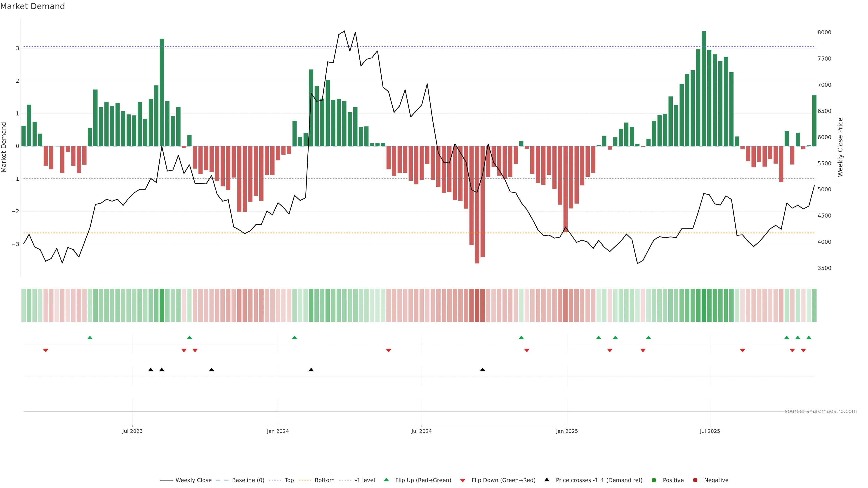Click the dark red Negative circle legend icon
Viewport: 868px width, 488px height.
pyautogui.click(x=695, y=480)
